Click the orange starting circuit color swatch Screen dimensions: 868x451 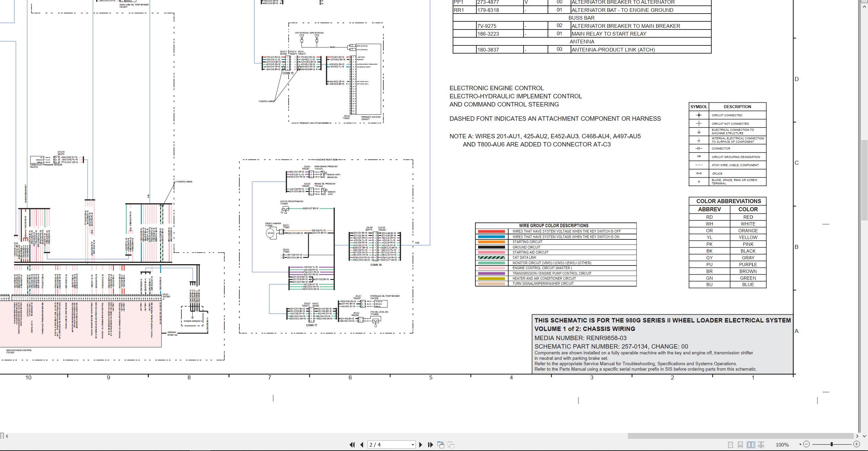click(x=491, y=242)
